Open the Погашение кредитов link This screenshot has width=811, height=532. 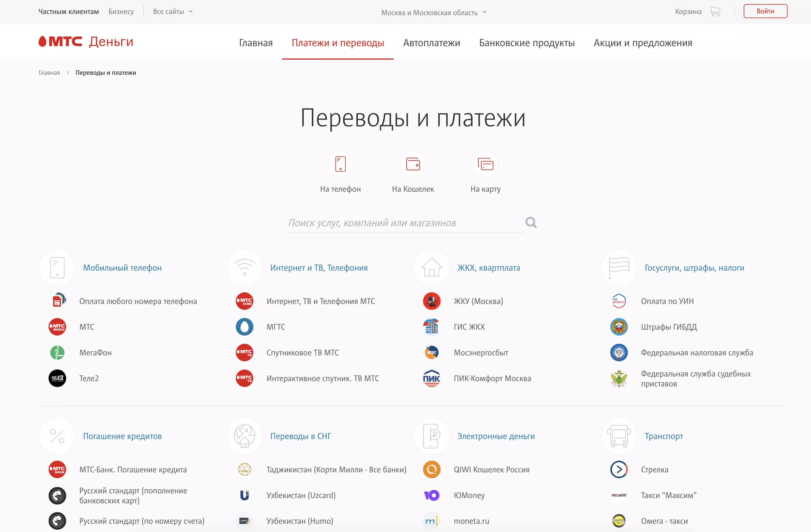122,436
